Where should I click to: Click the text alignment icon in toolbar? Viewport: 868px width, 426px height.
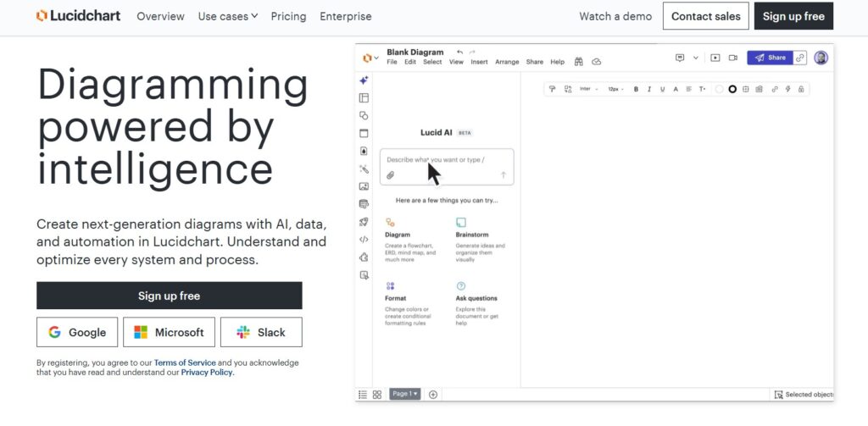point(688,89)
